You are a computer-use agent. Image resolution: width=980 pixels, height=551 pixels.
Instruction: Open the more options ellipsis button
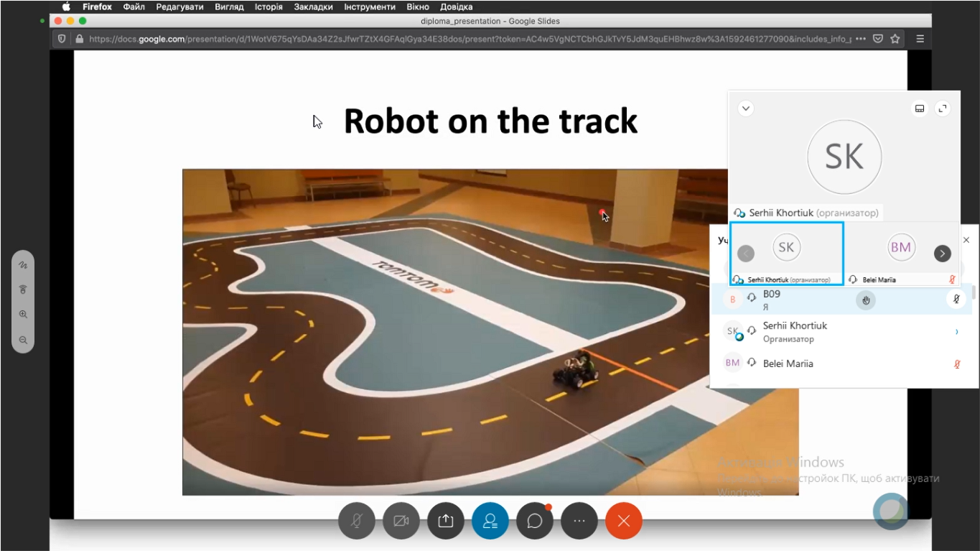click(x=579, y=521)
